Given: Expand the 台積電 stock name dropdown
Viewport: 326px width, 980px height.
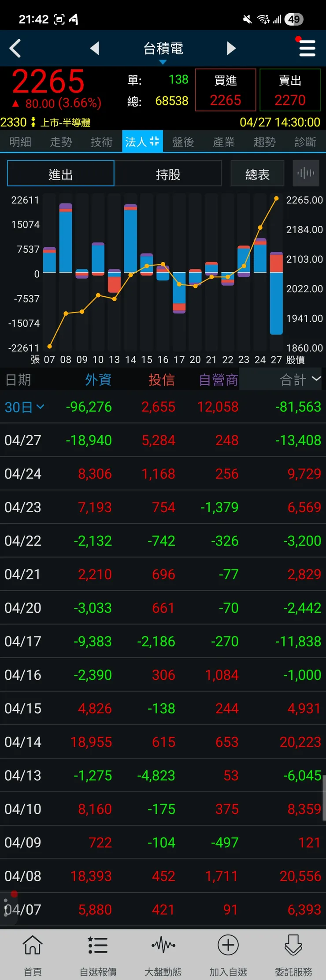Looking at the screenshot, I should 163,51.
